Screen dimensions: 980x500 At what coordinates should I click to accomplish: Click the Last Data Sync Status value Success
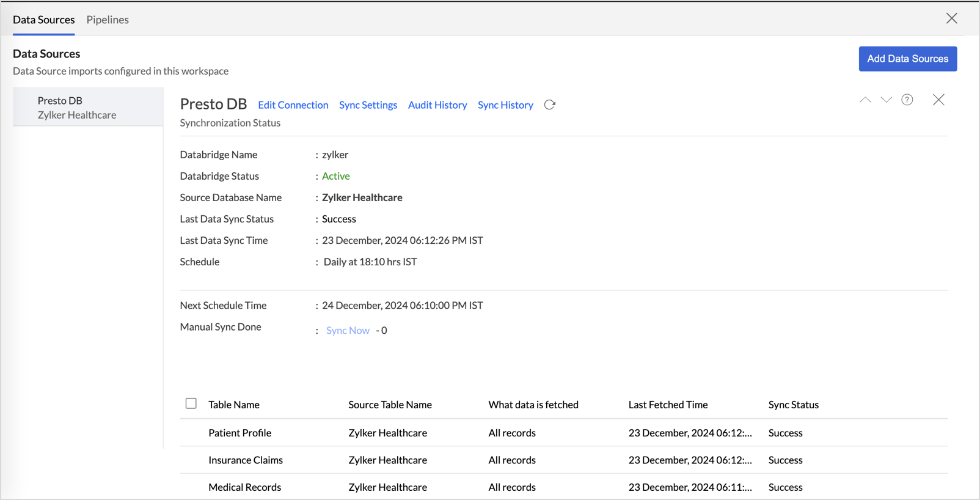pyautogui.click(x=339, y=219)
